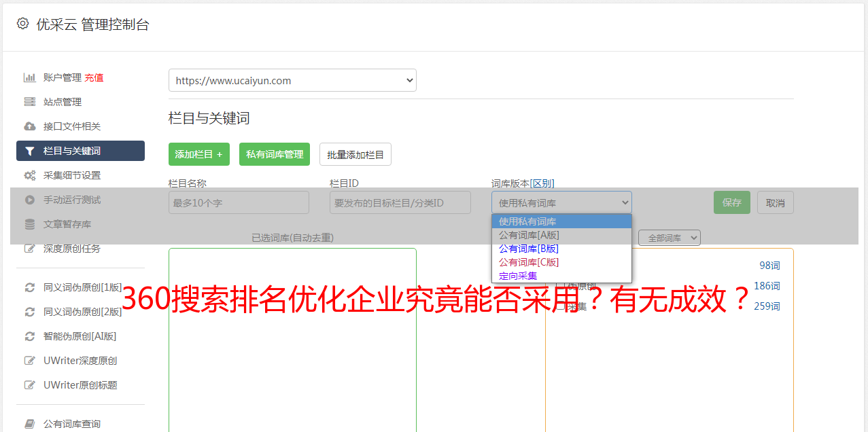Select 采集细节设置 menu item
This screenshot has width=868, height=432.
point(72,175)
